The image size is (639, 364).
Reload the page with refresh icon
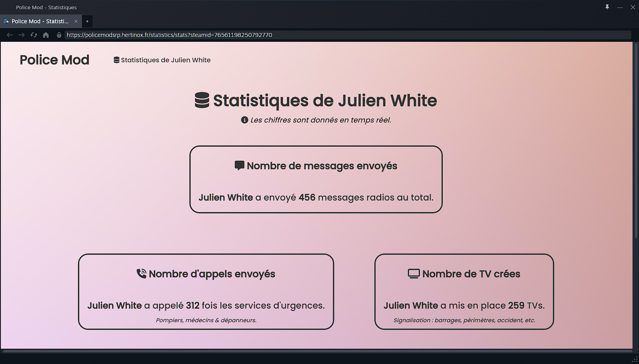pyautogui.click(x=34, y=35)
